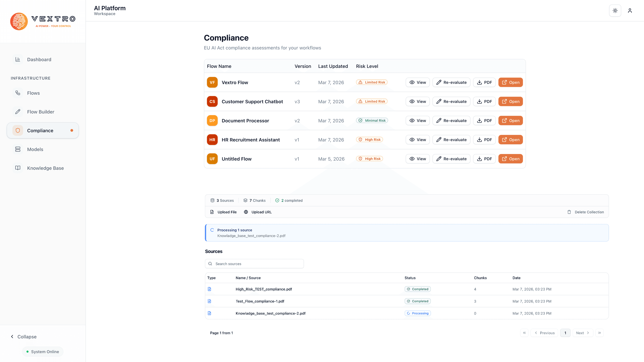Click the Upload File document icon
644x362 pixels.
tap(212, 212)
